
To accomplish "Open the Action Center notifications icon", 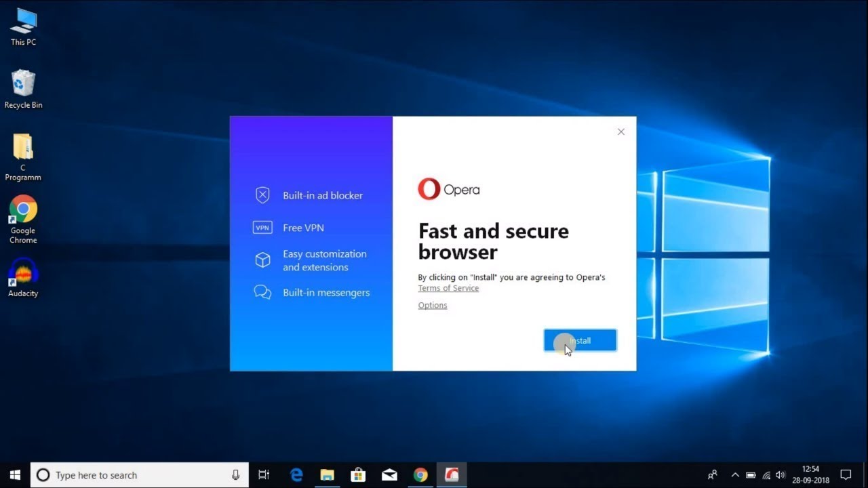I will click(846, 475).
